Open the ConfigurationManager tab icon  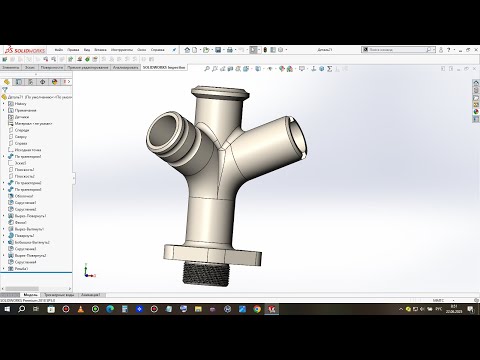tap(31, 82)
